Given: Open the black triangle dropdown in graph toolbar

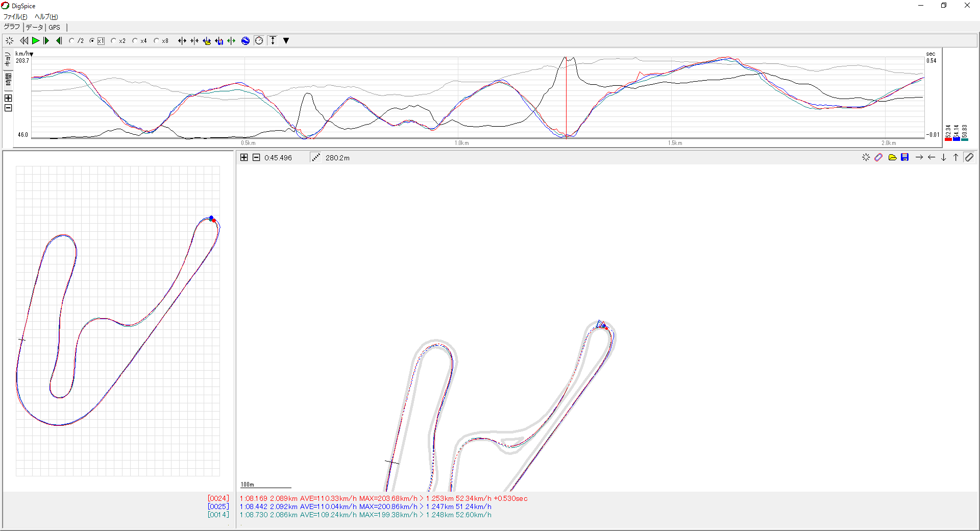Looking at the screenshot, I should coord(286,41).
